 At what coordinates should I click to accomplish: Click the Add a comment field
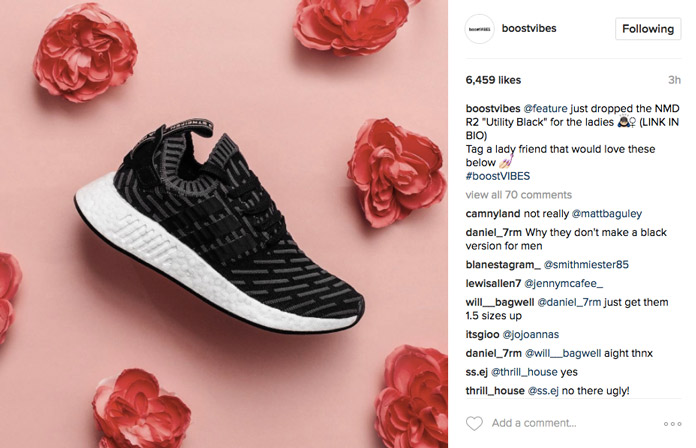point(573,423)
